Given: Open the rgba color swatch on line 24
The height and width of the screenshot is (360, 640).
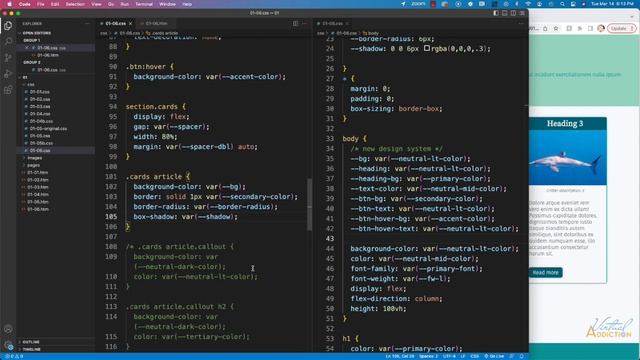Looking at the screenshot, I should point(427,48).
